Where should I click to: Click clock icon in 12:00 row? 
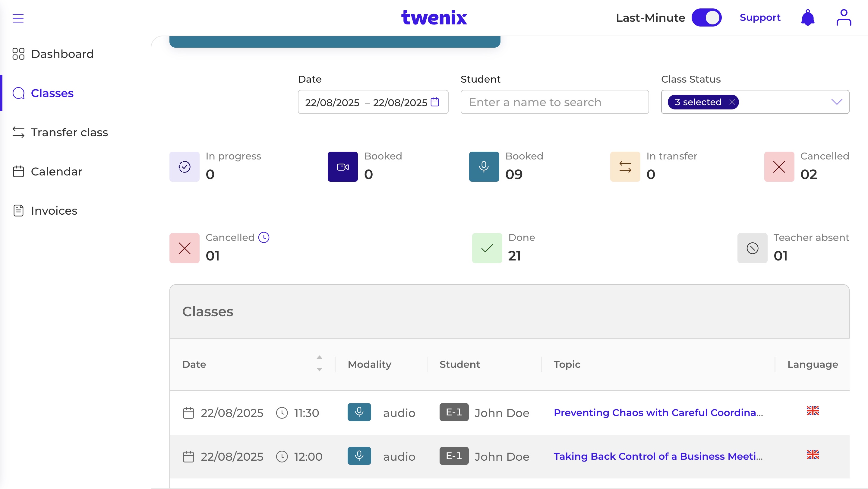(282, 457)
